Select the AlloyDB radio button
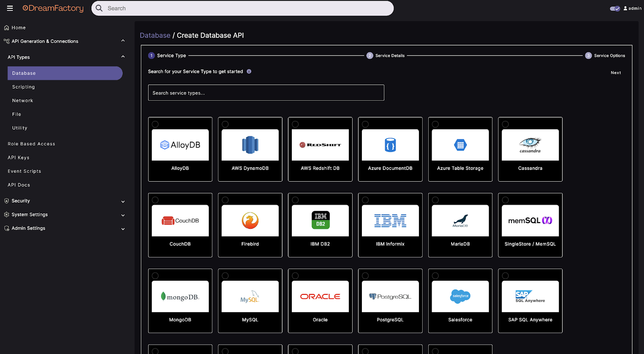The width and height of the screenshot is (644, 354). pyautogui.click(x=155, y=124)
